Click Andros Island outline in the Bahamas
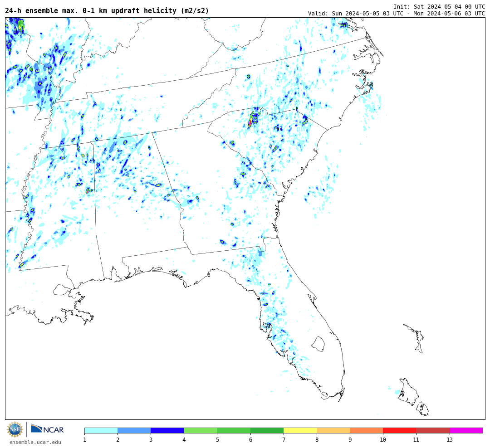The image size is (490, 448). tap(408, 391)
